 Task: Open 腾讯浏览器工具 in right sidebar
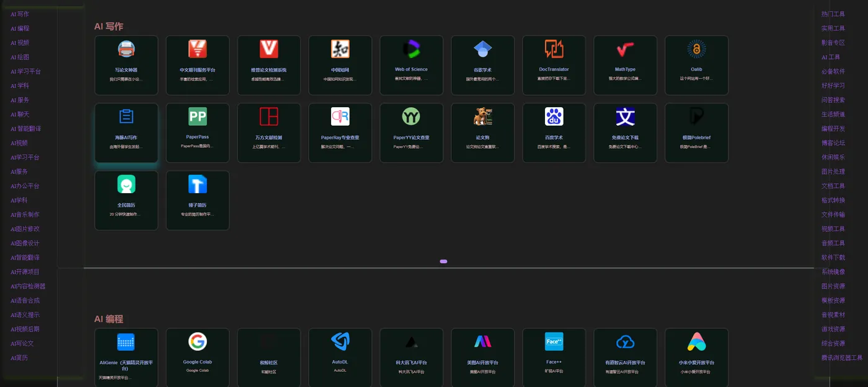click(x=842, y=358)
